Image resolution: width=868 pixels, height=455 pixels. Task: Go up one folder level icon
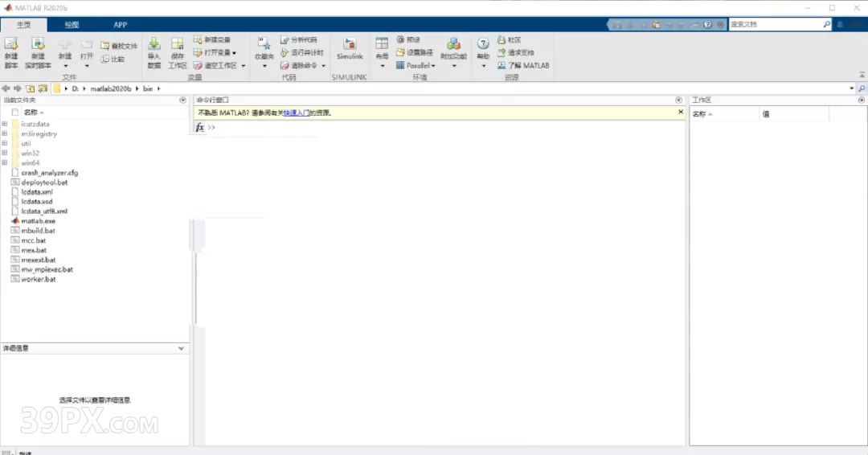coord(30,88)
